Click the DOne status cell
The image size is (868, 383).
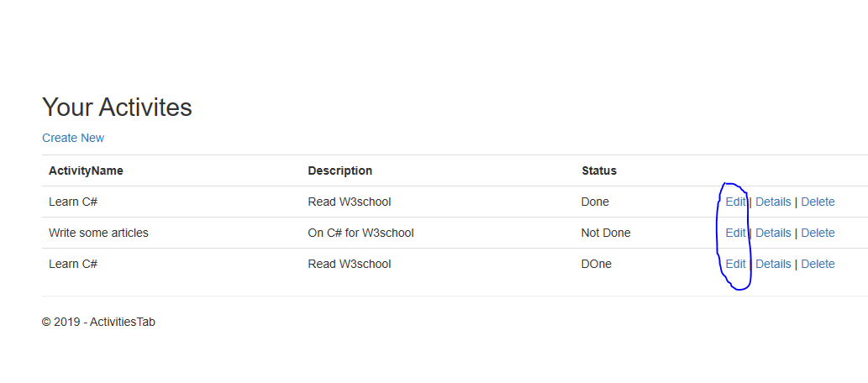click(x=597, y=264)
